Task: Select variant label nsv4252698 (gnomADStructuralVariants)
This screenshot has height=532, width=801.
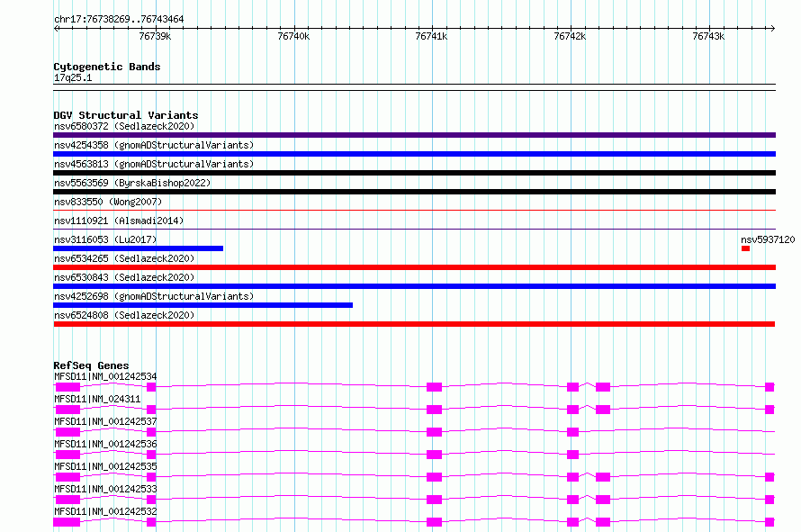Action: [x=154, y=296]
